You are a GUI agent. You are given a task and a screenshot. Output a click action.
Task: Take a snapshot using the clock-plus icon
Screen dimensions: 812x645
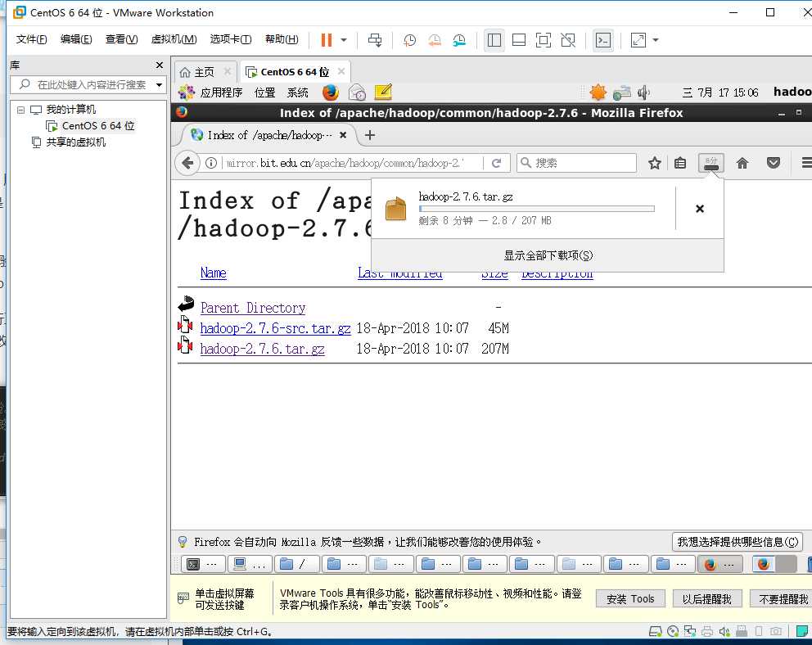409,40
